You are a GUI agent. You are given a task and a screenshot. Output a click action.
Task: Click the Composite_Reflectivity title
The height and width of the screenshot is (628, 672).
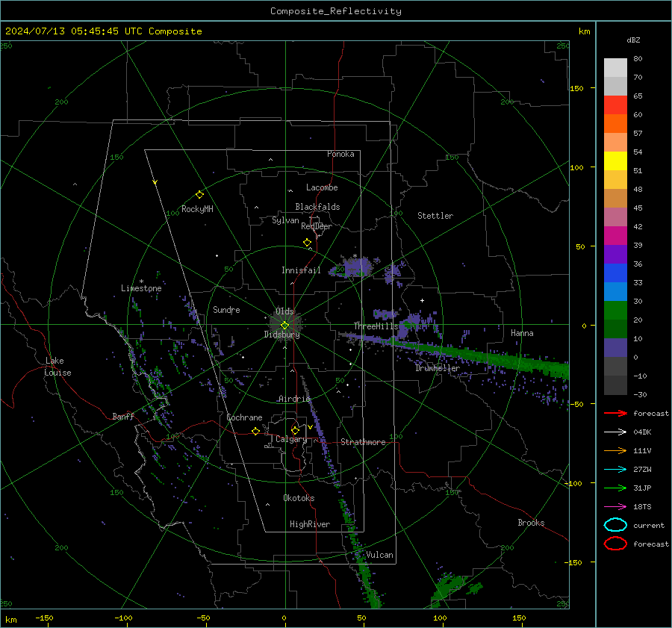point(335,11)
